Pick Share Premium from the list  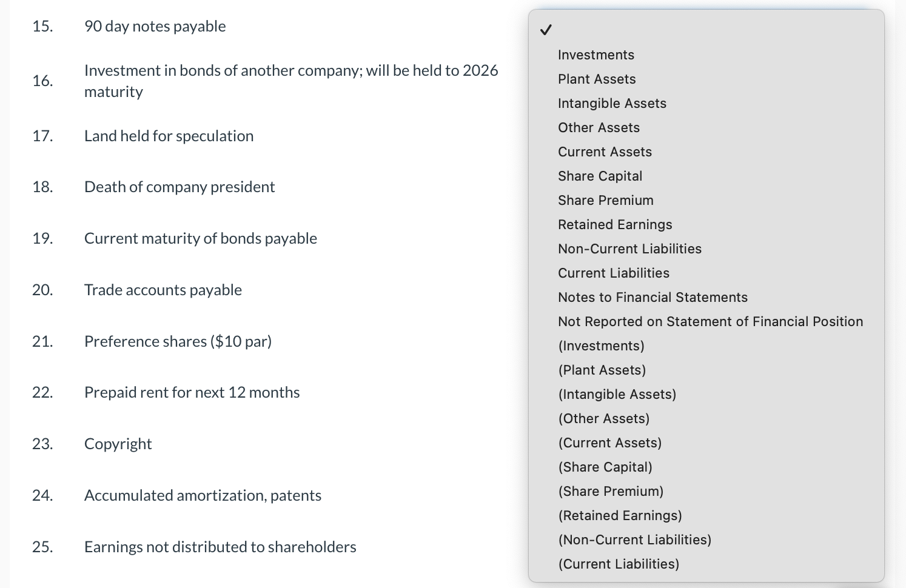click(x=605, y=201)
